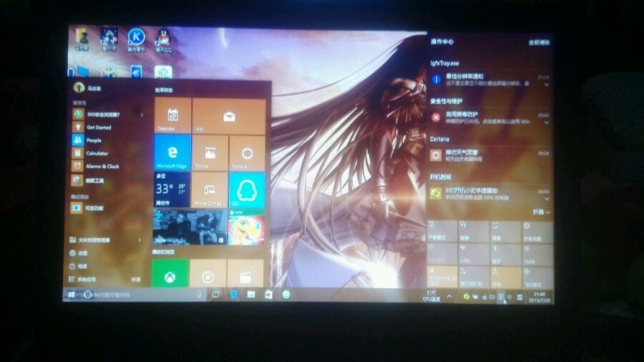Screen dimensions: 644x362
Task: Open the Store tile with photo
Action: (190, 227)
